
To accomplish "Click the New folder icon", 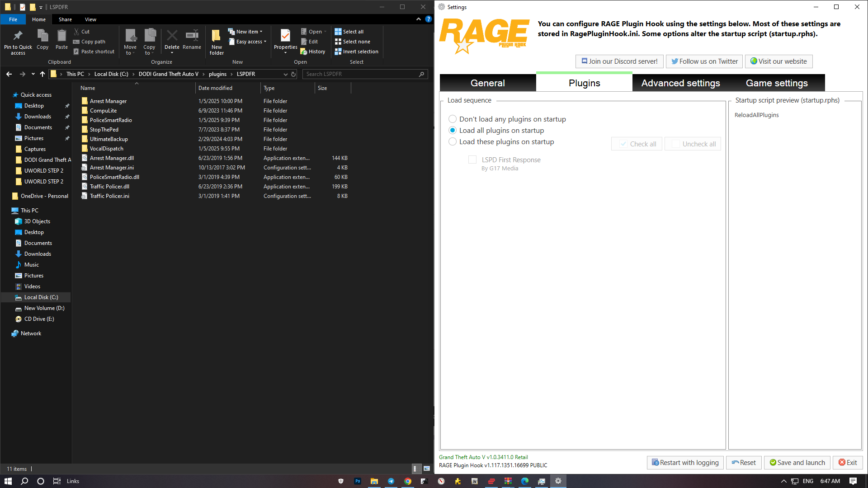I will tap(217, 36).
